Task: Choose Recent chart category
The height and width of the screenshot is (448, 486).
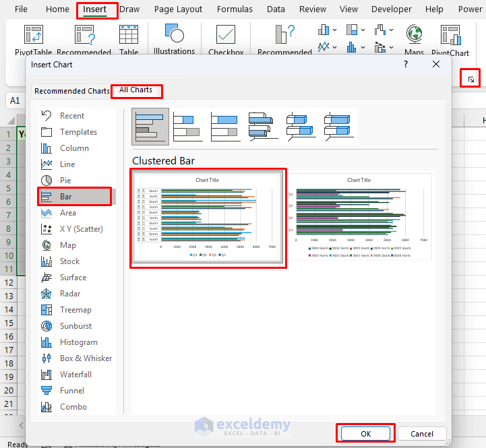Action: pyautogui.click(x=77, y=116)
